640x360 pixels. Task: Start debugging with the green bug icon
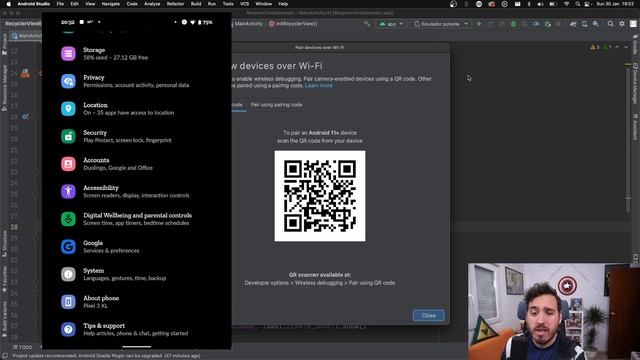(x=513, y=24)
